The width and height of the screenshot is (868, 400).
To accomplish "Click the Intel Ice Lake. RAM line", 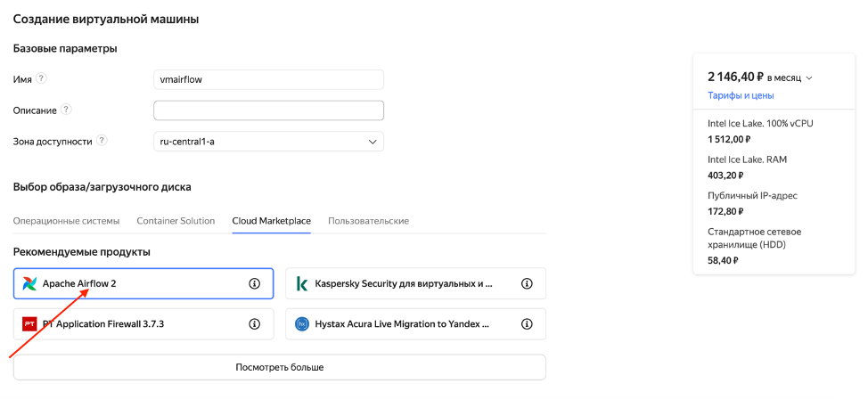I will [x=748, y=159].
